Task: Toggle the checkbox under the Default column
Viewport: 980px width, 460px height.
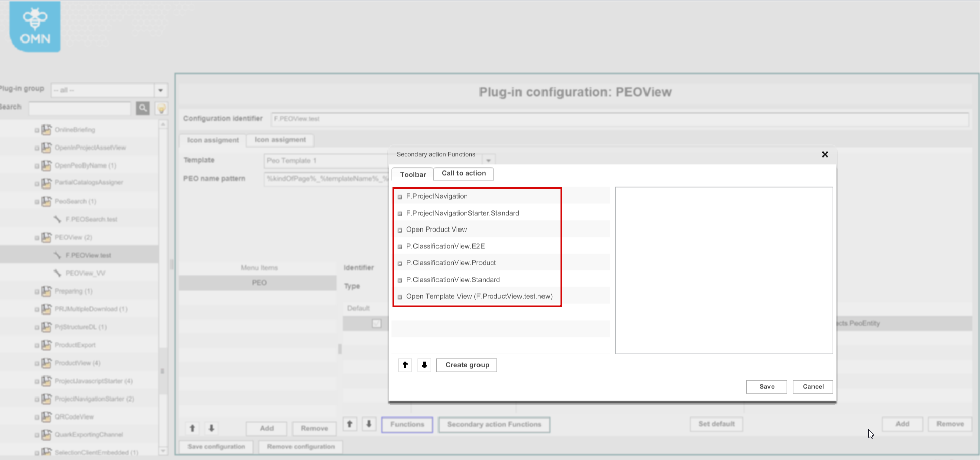Action: coord(377,323)
